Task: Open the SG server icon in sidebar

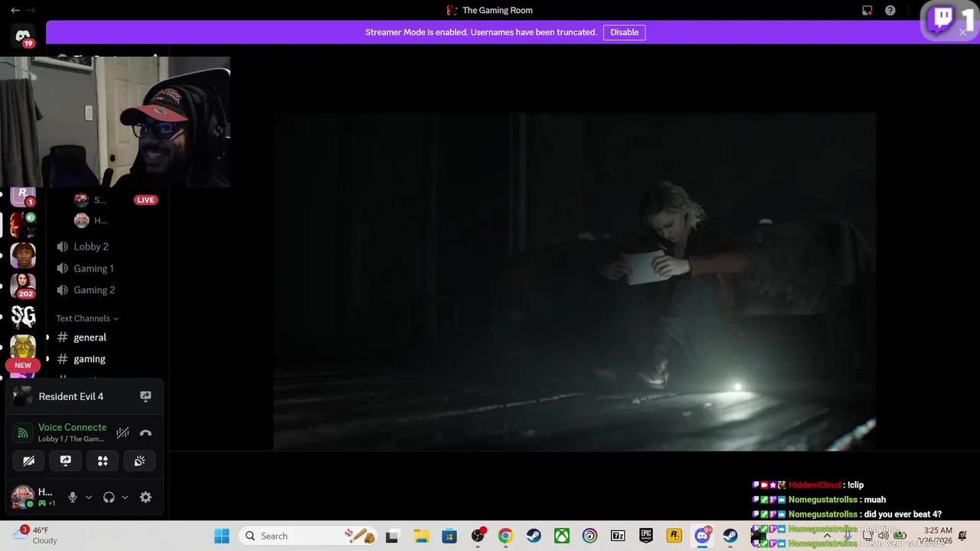Action: [x=23, y=316]
